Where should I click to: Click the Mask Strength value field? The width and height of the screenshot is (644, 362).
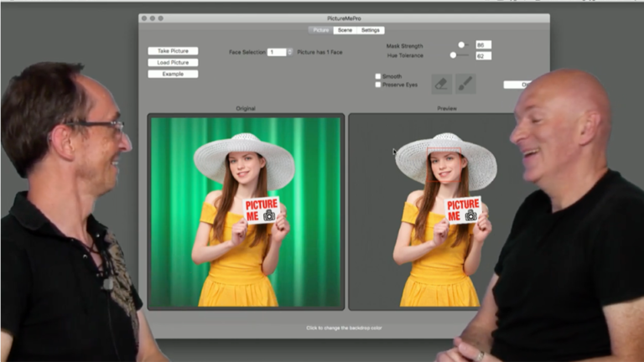[x=483, y=45]
